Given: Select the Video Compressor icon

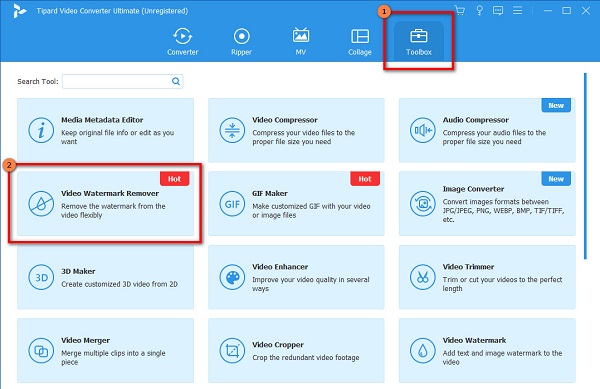Looking at the screenshot, I should click(232, 130).
